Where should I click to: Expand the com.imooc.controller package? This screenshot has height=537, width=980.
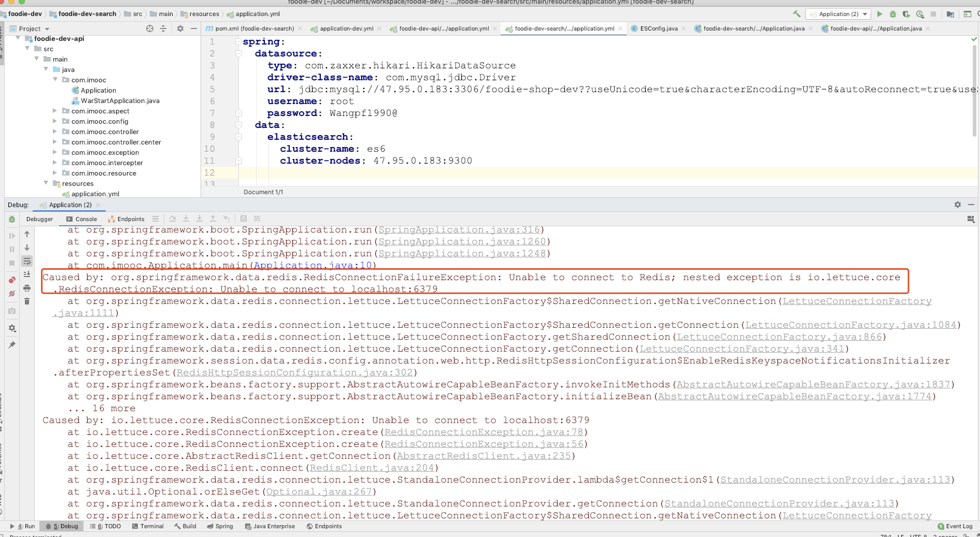point(55,132)
